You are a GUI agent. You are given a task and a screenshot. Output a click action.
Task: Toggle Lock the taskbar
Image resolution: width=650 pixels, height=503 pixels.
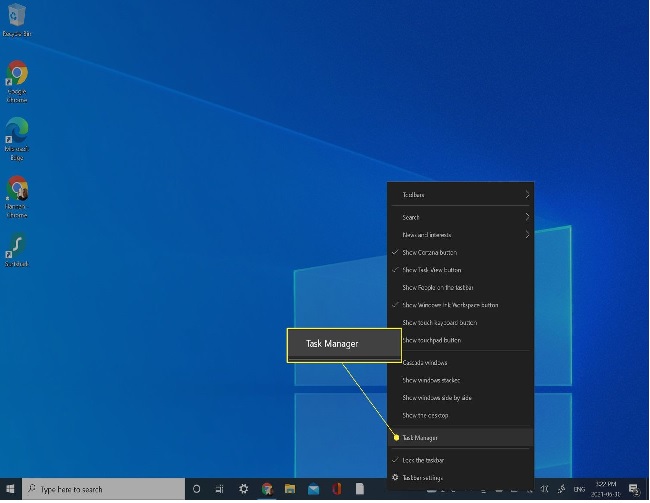(x=461, y=460)
